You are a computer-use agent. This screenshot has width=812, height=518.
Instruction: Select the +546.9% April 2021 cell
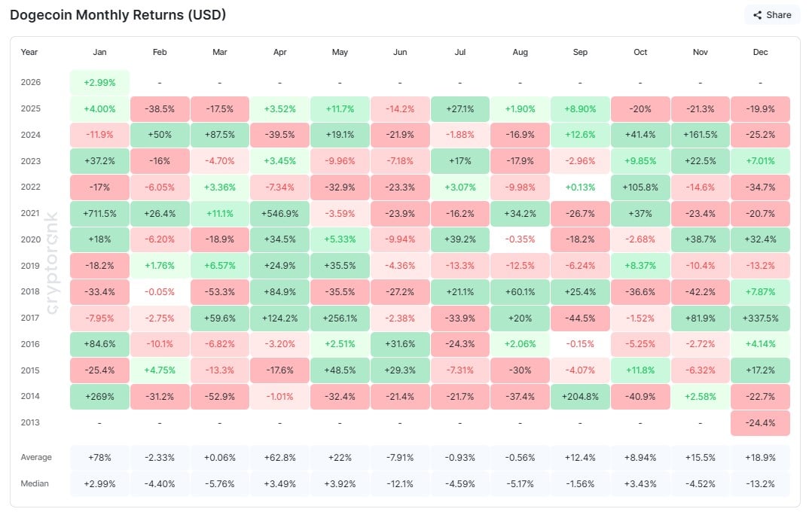[279, 213]
